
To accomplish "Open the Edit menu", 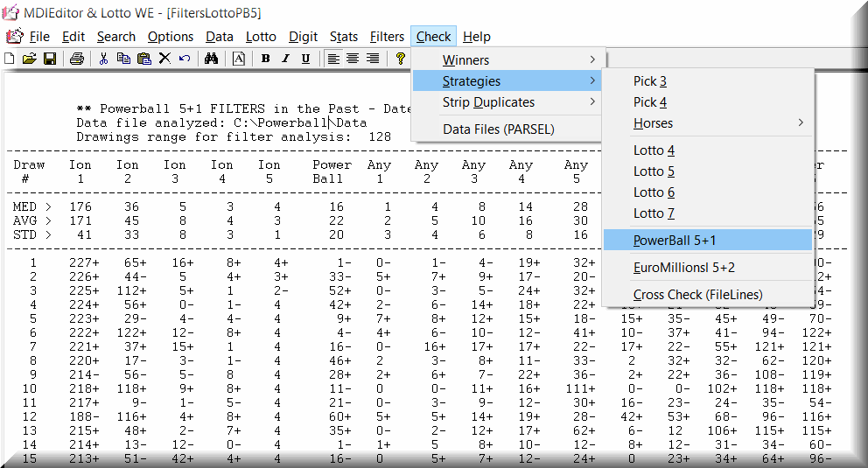I will coord(73,37).
